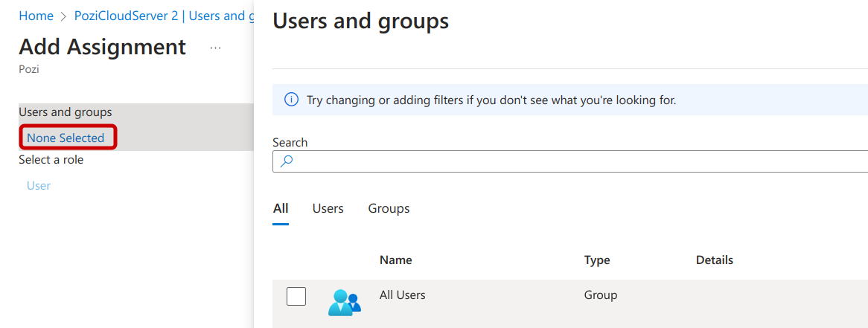
Task: Click the Select a role label
Action: 51,160
